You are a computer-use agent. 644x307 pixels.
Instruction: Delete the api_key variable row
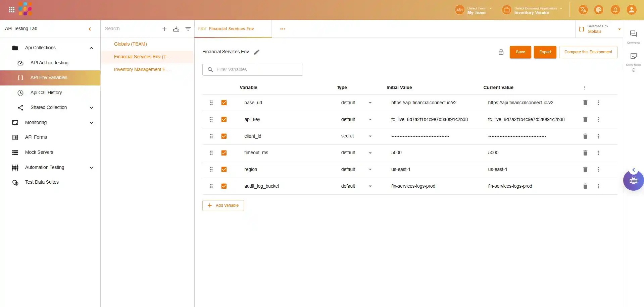(x=585, y=119)
